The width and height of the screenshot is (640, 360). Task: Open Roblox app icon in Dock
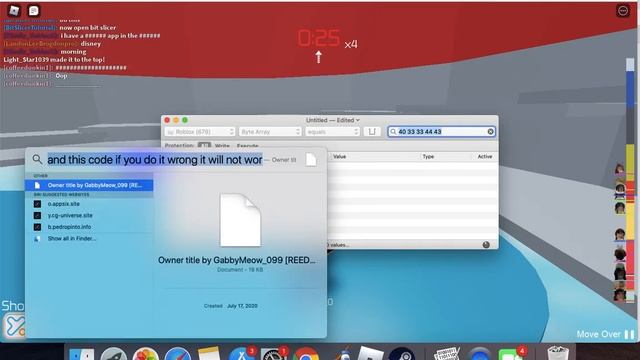coord(370,354)
